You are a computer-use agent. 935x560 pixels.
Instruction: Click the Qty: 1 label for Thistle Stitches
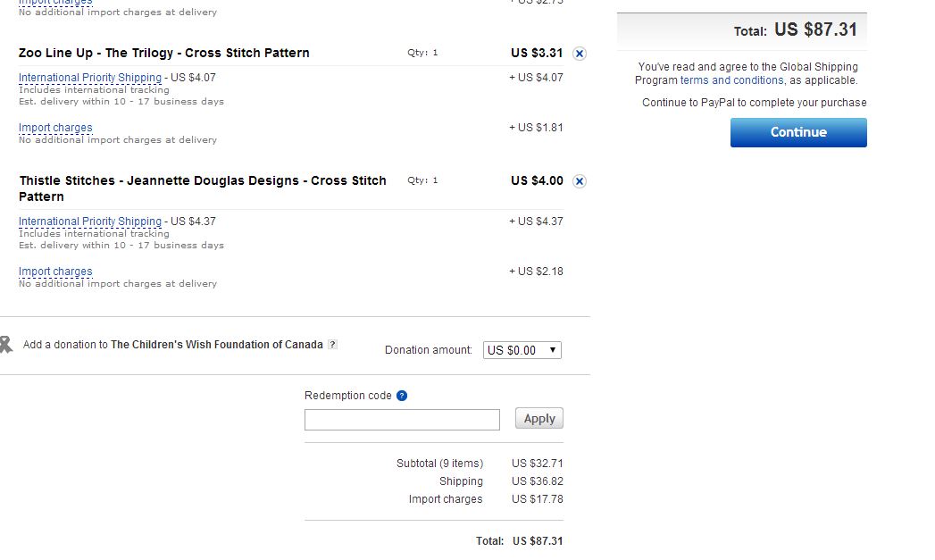point(422,180)
